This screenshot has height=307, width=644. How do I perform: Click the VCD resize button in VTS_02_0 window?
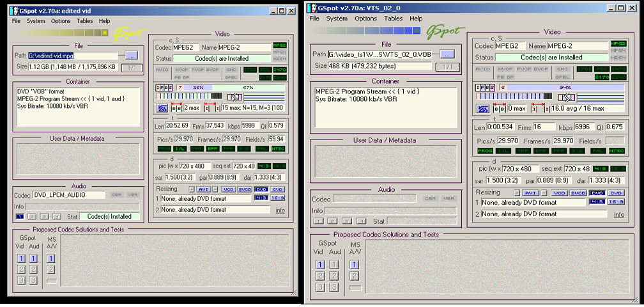click(560, 193)
